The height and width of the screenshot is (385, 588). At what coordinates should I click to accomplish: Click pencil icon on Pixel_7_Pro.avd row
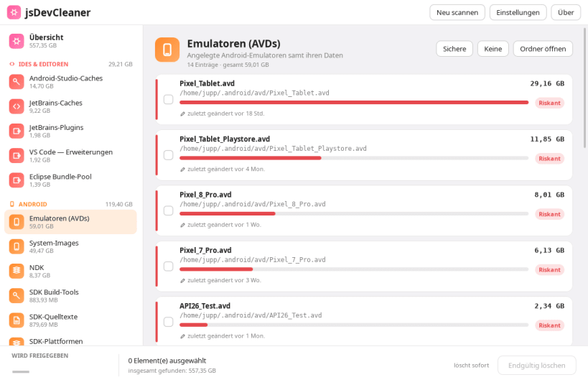(x=182, y=280)
